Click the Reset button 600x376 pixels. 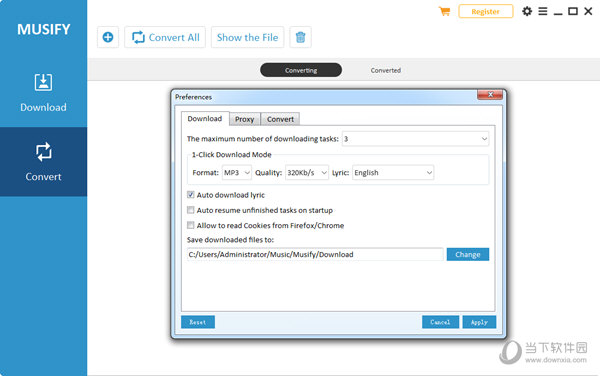click(x=198, y=322)
